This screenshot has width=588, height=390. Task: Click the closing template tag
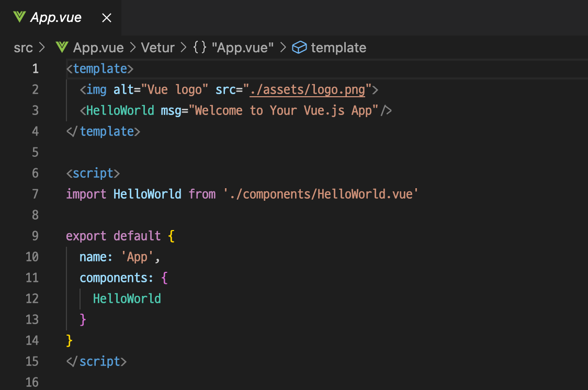pos(103,132)
